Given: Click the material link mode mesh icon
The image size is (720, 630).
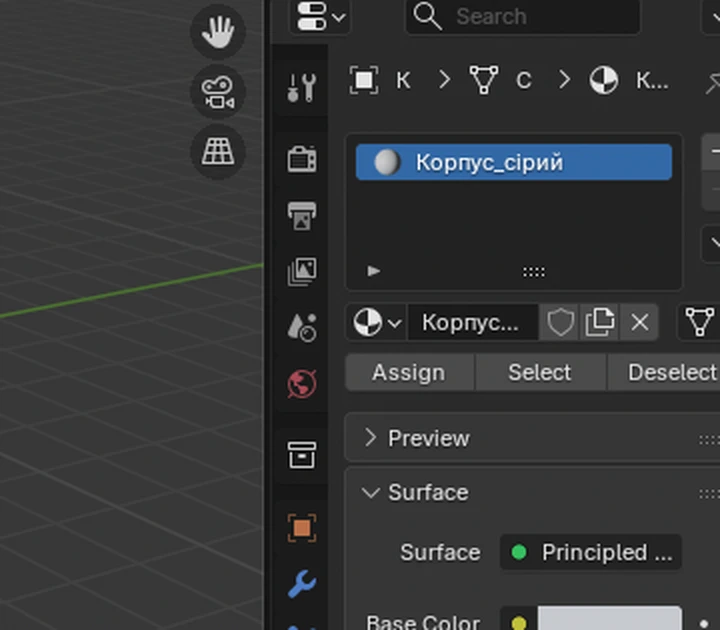Looking at the screenshot, I should tap(699, 322).
